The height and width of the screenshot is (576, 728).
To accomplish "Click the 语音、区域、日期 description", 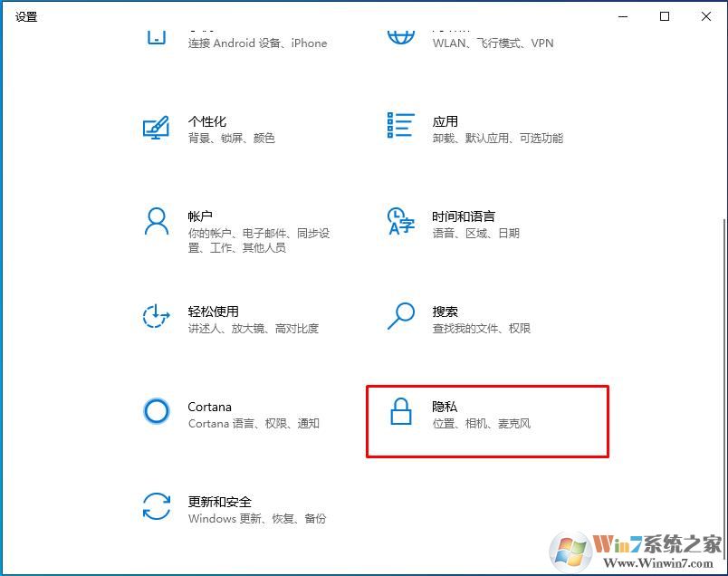I will [x=476, y=233].
